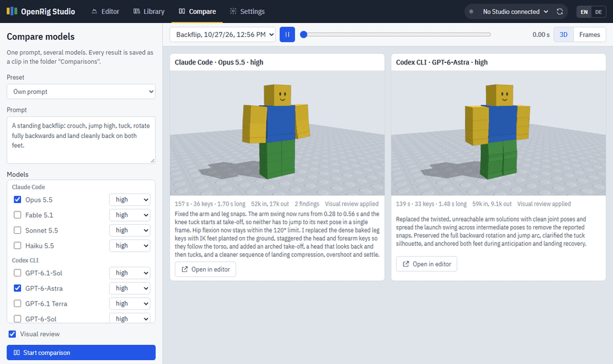Switch to 3D view mode
The image size is (613, 364).
coord(563,34)
